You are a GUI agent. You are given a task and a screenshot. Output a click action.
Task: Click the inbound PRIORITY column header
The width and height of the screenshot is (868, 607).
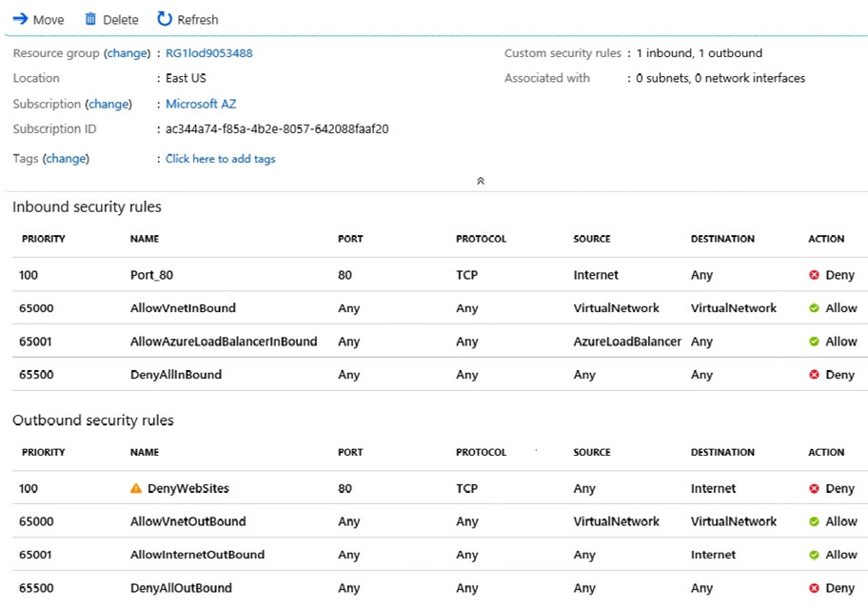point(43,239)
